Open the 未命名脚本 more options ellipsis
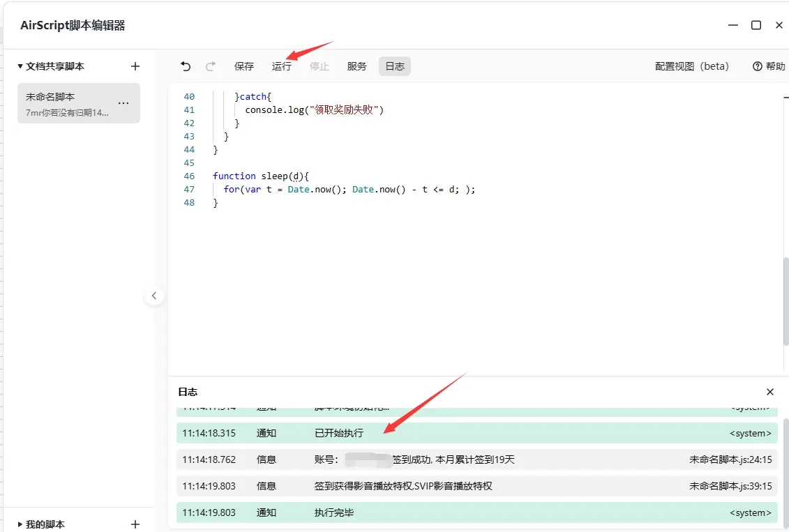789x532 pixels. (123, 103)
